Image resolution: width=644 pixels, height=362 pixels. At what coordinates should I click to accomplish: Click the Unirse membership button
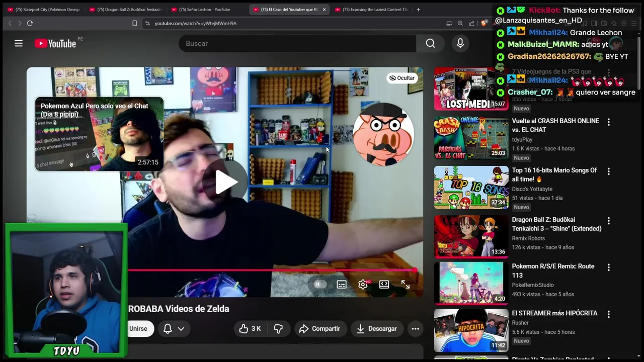coord(139,328)
